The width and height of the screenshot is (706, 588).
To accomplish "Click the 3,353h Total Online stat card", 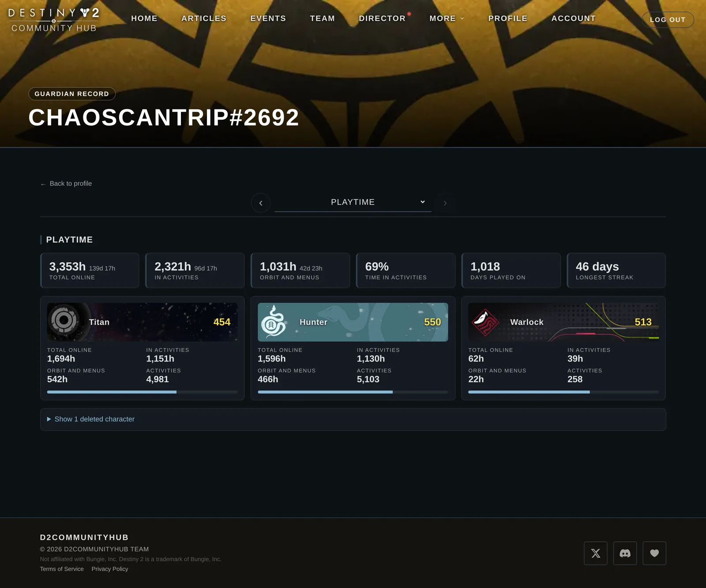I will point(90,270).
